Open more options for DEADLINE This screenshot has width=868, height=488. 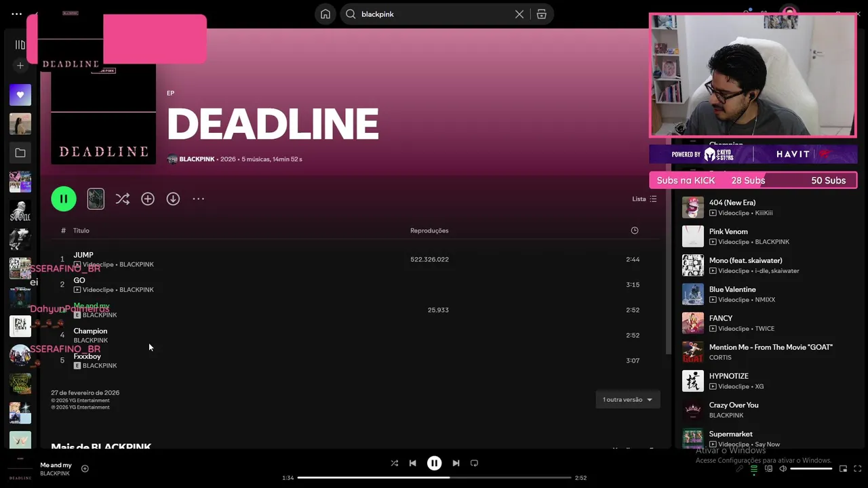pos(198,199)
